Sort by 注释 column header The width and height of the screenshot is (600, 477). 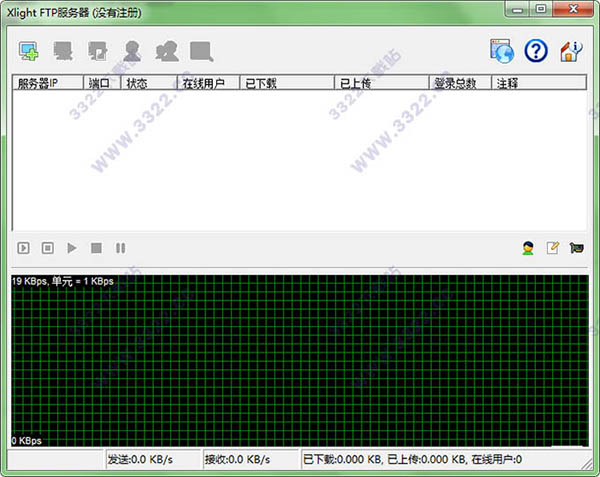click(539, 83)
